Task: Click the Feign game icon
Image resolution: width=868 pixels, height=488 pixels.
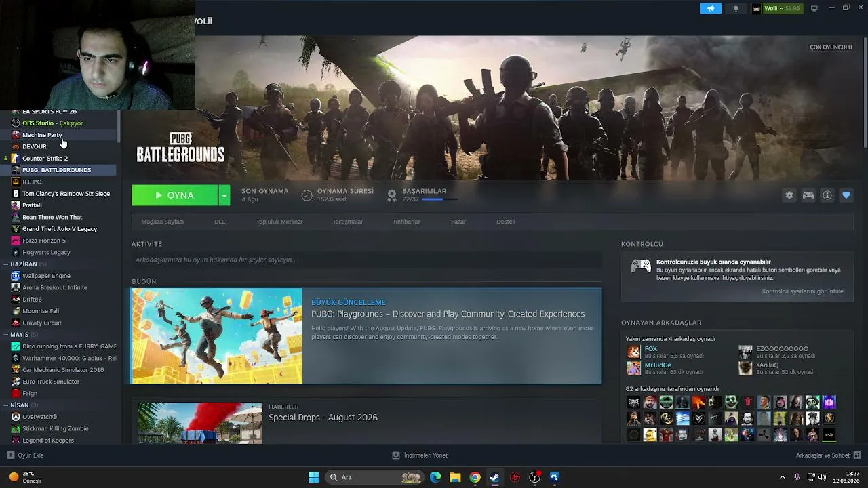Action: point(16,393)
